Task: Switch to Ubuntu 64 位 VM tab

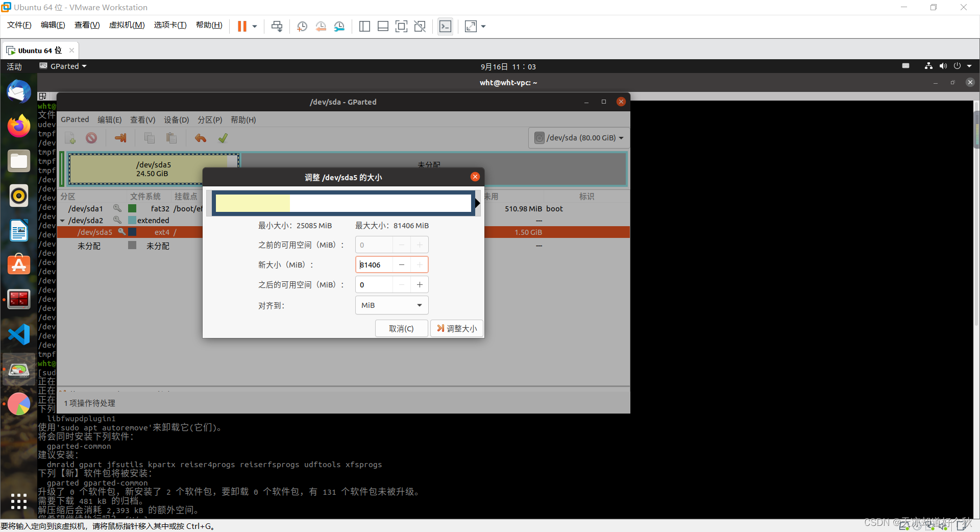Action: click(x=40, y=50)
